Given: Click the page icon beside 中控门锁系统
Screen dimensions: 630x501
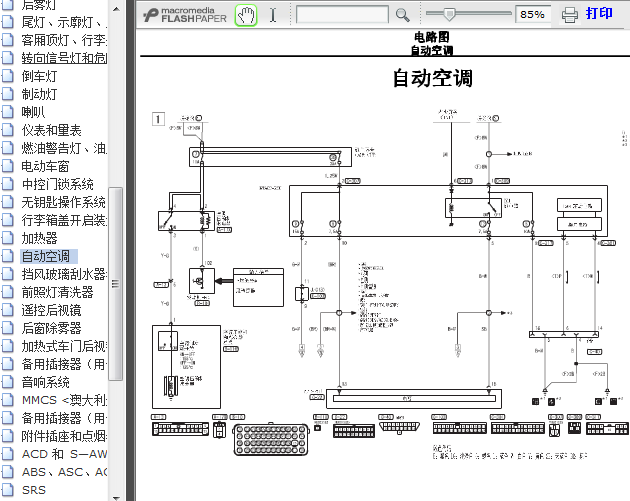Looking at the screenshot, I should click(x=8, y=184).
